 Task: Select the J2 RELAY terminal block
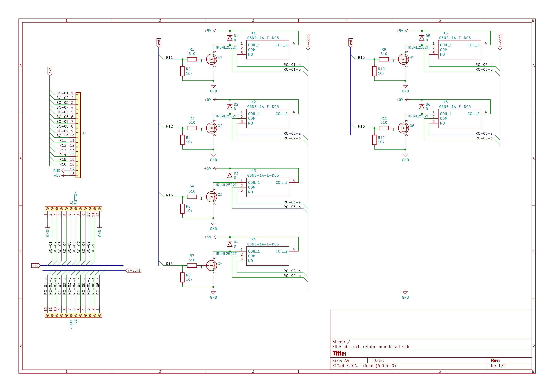(73, 315)
